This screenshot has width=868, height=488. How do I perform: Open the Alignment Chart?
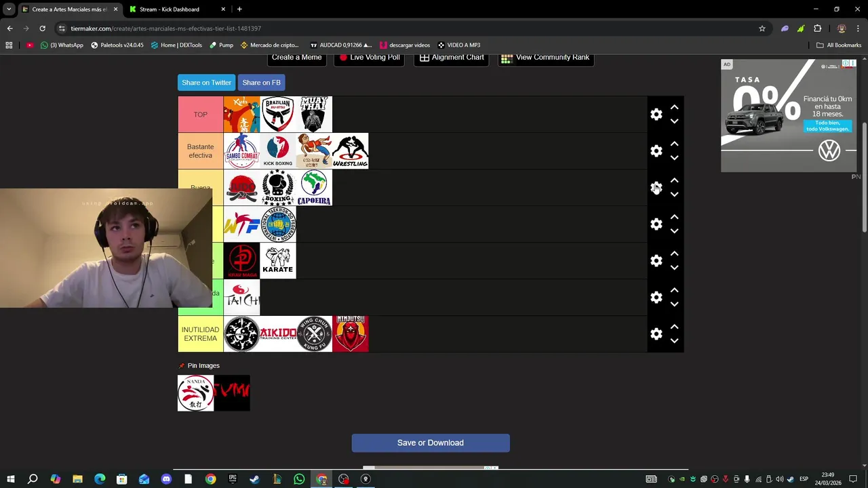click(452, 58)
